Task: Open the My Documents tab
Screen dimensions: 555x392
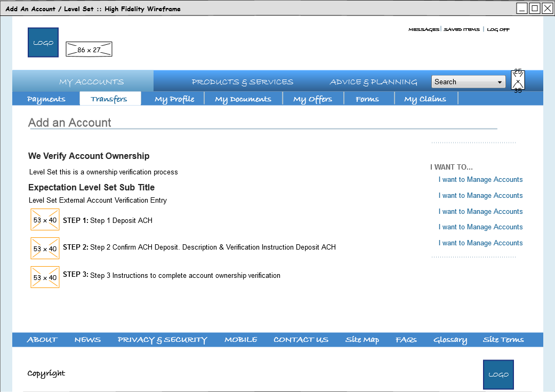Action: point(243,99)
